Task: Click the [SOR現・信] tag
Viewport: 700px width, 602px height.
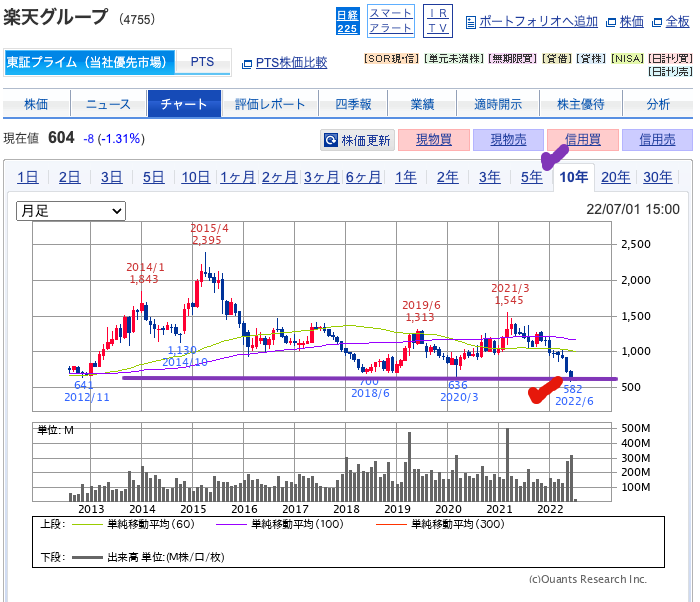Action: tap(391, 59)
